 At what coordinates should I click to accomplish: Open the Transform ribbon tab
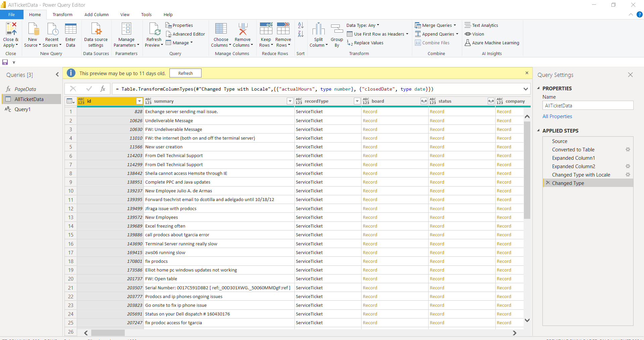point(62,14)
